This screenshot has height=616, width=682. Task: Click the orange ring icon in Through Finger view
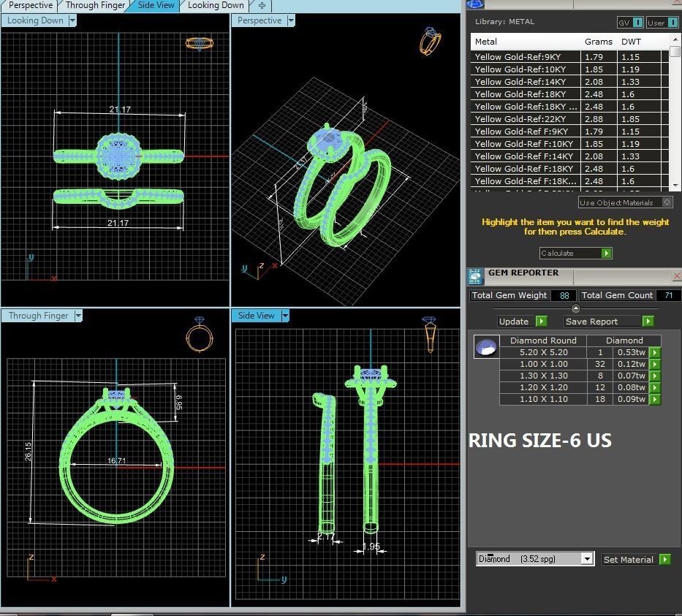200,335
